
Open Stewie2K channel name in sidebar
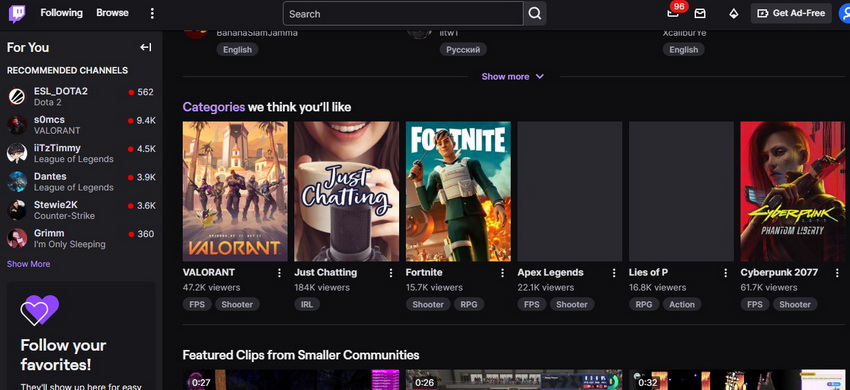click(x=56, y=204)
